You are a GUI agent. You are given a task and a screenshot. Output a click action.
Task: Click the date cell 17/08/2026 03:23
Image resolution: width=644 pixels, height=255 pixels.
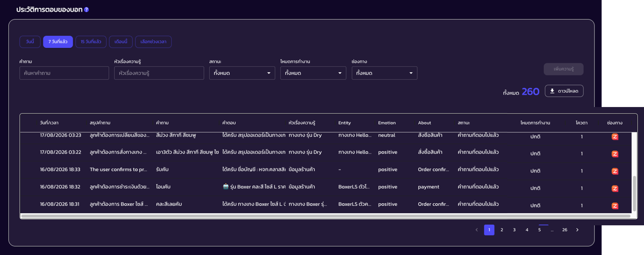61,135
